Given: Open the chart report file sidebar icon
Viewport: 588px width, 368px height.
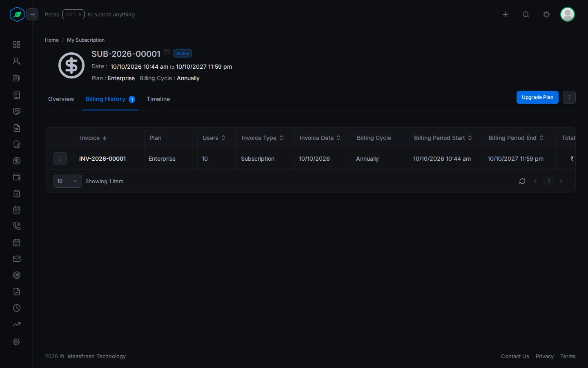Looking at the screenshot, I should pyautogui.click(x=17, y=292).
